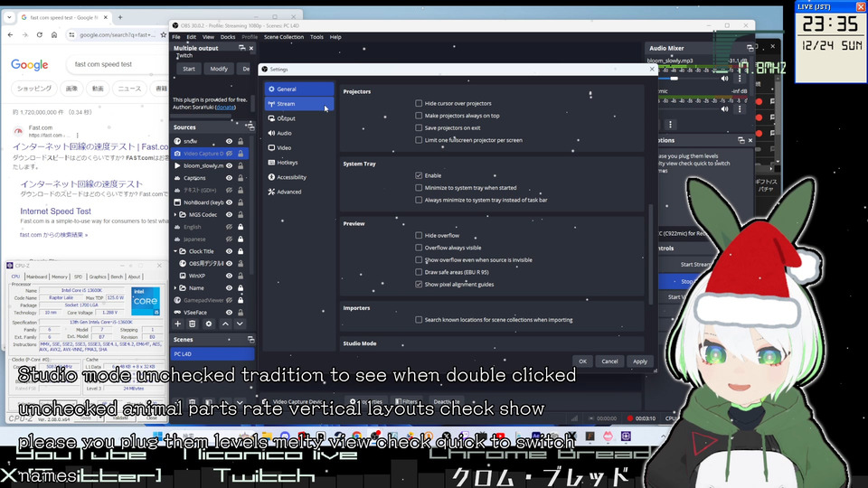The image size is (868, 488).
Task: Toggle visibility of NohBoard source
Action: (229, 202)
